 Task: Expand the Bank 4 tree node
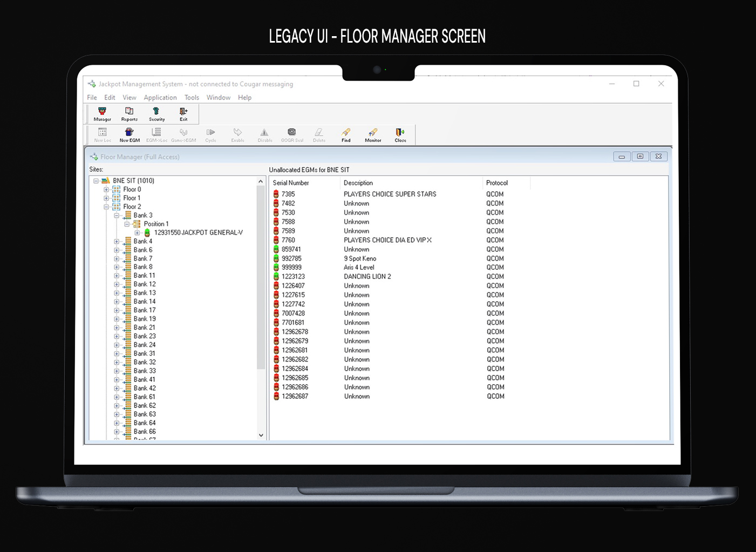(x=117, y=241)
